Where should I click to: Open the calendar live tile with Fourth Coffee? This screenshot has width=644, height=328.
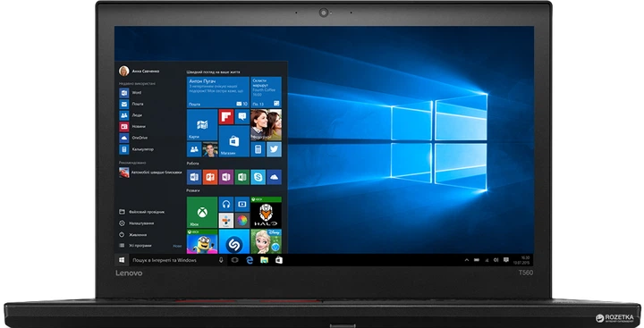[267, 92]
